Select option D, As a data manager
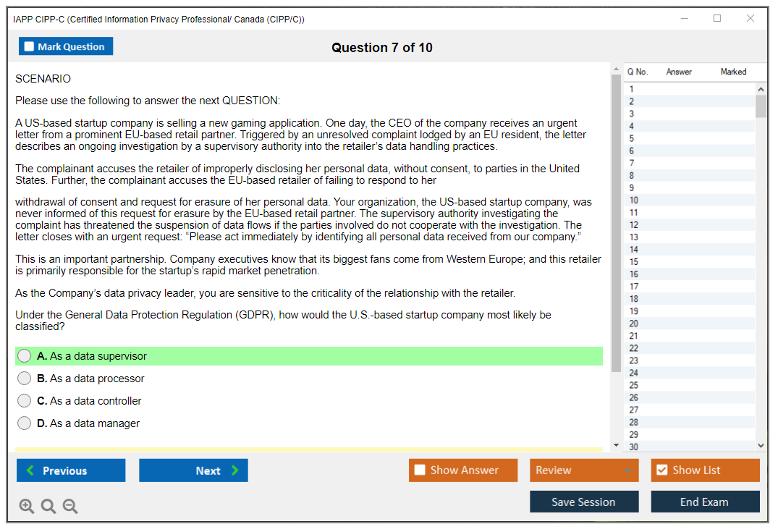The height and width of the screenshot is (532, 778). click(x=25, y=423)
